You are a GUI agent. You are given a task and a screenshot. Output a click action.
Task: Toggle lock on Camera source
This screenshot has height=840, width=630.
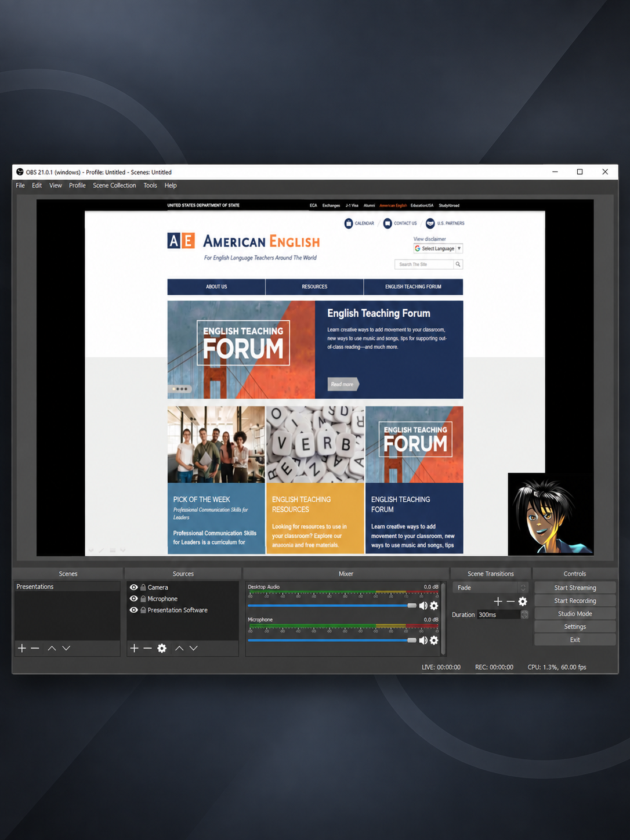[143, 587]
